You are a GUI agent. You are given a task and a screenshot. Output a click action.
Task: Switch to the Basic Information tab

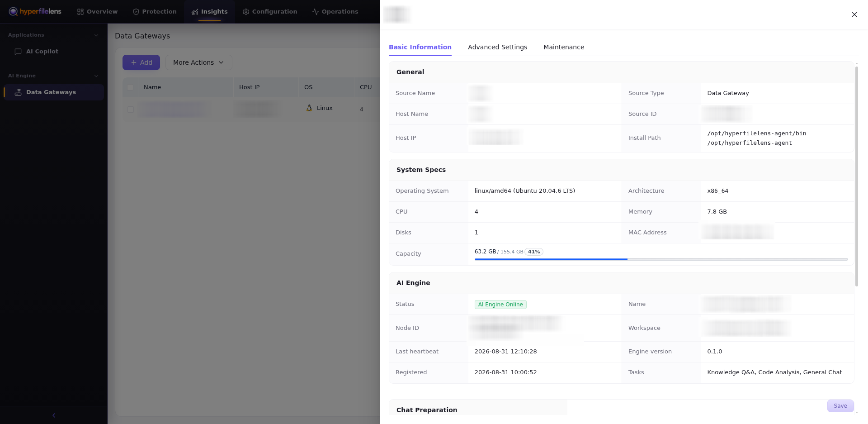tap(420, 47)
